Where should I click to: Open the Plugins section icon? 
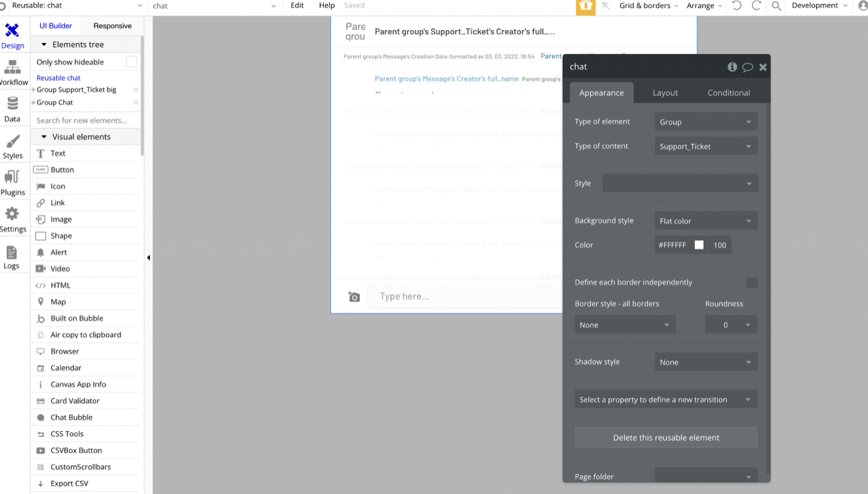point(12,177)
